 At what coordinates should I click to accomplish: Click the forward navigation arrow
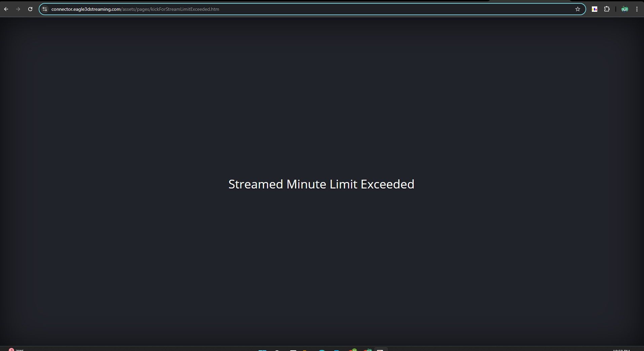tap(18, 9)
